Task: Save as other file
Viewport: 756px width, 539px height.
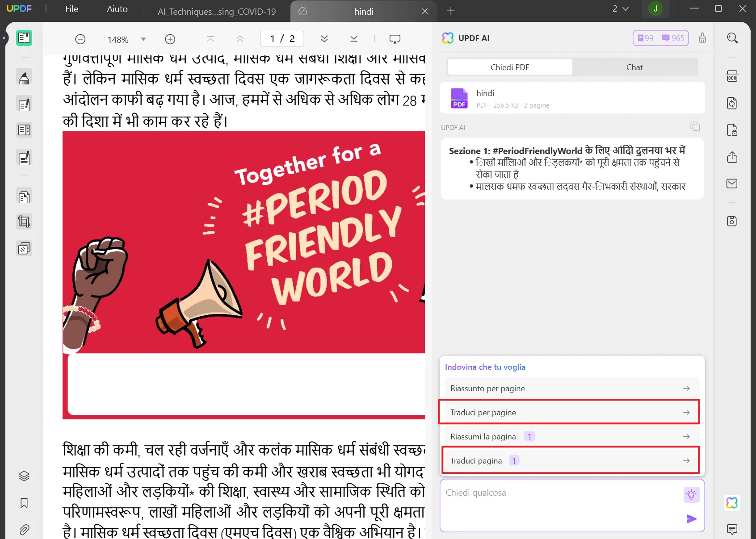Action: (732, 221)
